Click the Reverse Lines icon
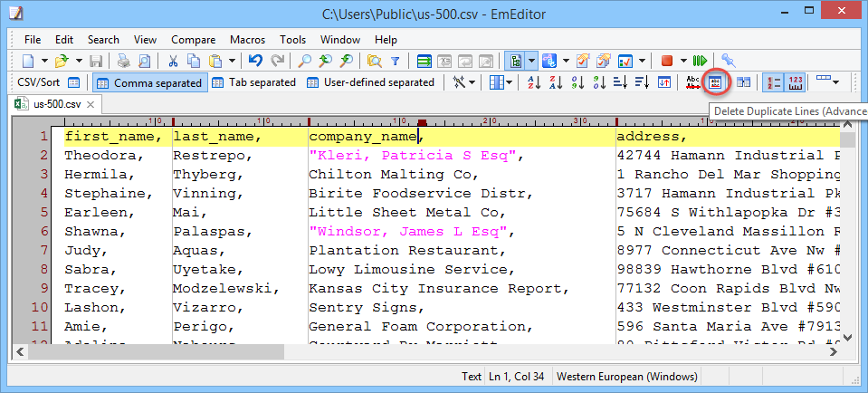Image resolution: width=868 pixels, height=393 pixels. [664, 82]
